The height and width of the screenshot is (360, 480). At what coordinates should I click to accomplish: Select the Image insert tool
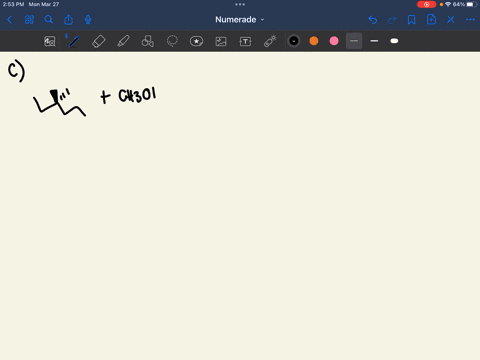click(x=221, y=41)
